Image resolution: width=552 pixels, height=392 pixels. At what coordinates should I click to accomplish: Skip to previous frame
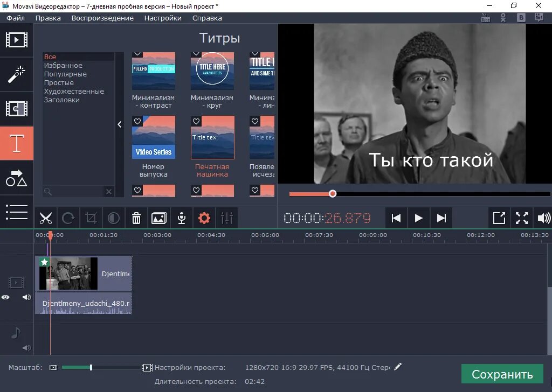point(396,218)
